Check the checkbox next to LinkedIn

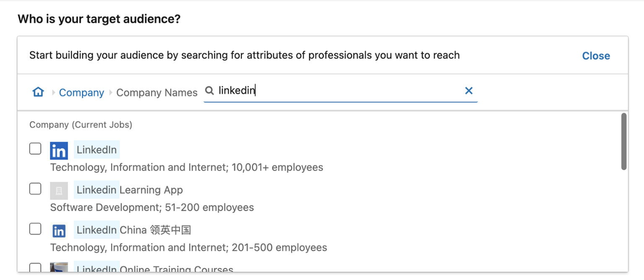(x=35, y=149)
